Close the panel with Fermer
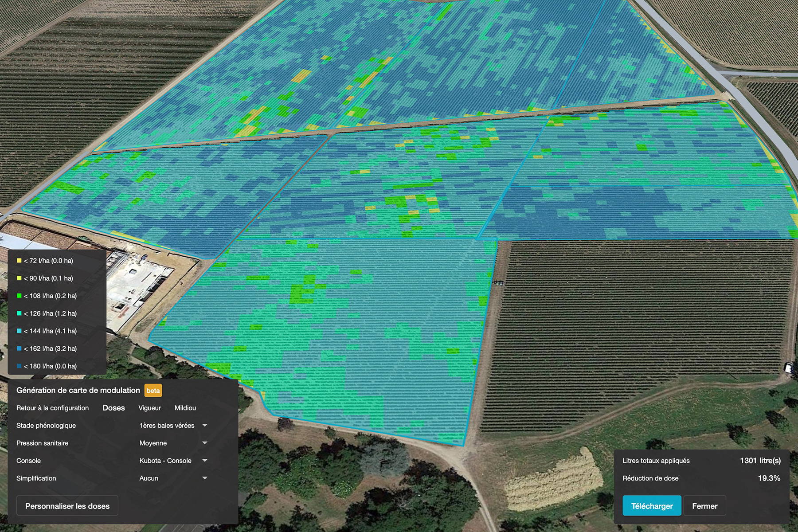Viewport: 798px width, 532px height. click(704, 506)
